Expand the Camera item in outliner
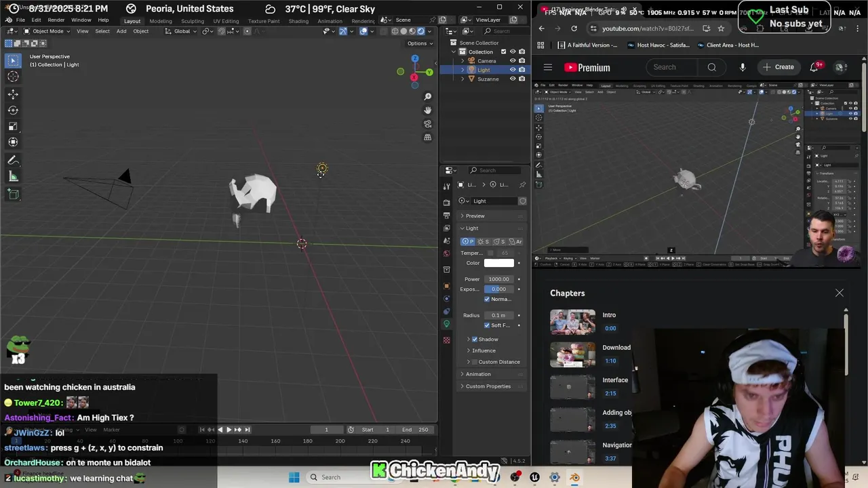Screen dimensions: 868x488 coord(462,61)
